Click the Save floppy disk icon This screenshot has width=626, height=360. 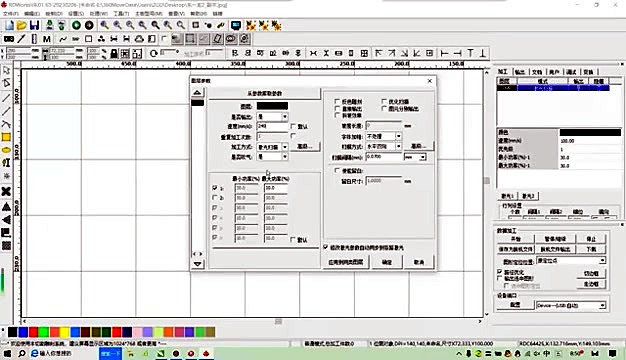coord(34,25)
